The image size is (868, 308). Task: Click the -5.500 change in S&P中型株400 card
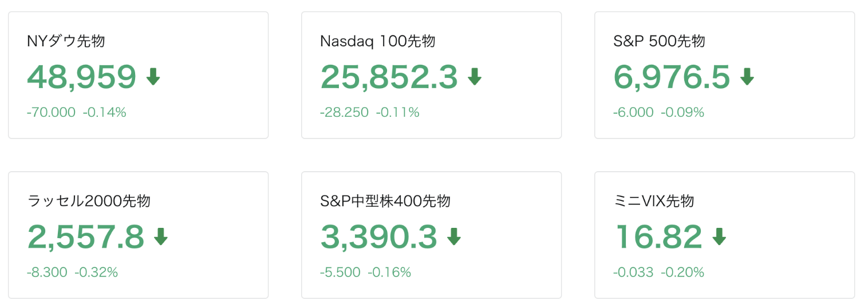340,273
